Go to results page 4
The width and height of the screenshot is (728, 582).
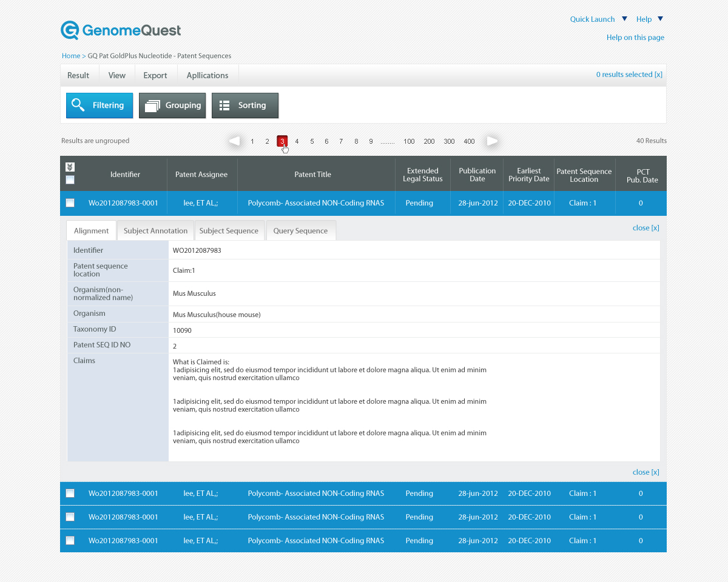297,141
